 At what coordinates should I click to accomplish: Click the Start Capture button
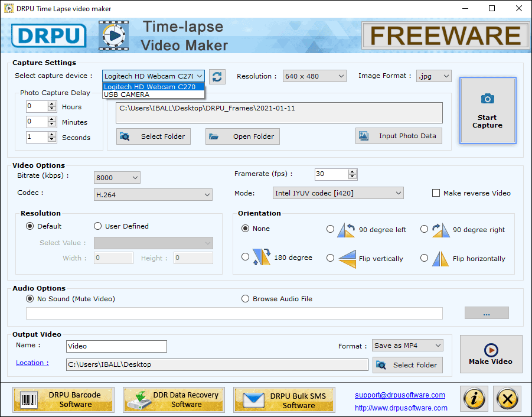tap(488, 110)
